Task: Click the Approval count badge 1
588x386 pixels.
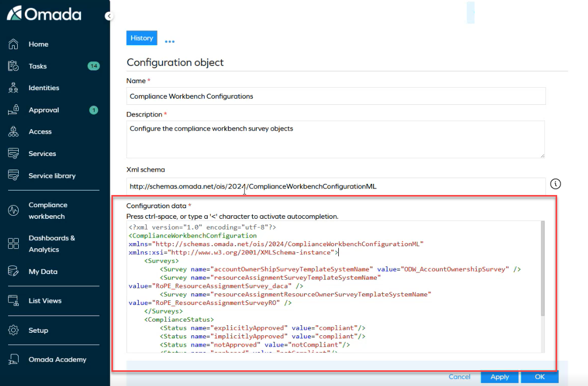Action: 94,110
